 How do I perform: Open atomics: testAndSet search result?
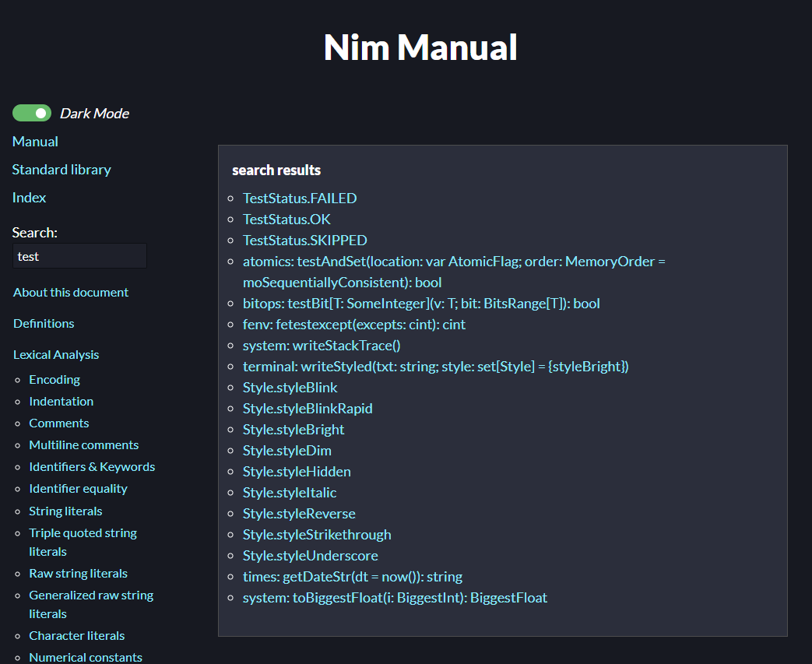(x=454, y=272)
